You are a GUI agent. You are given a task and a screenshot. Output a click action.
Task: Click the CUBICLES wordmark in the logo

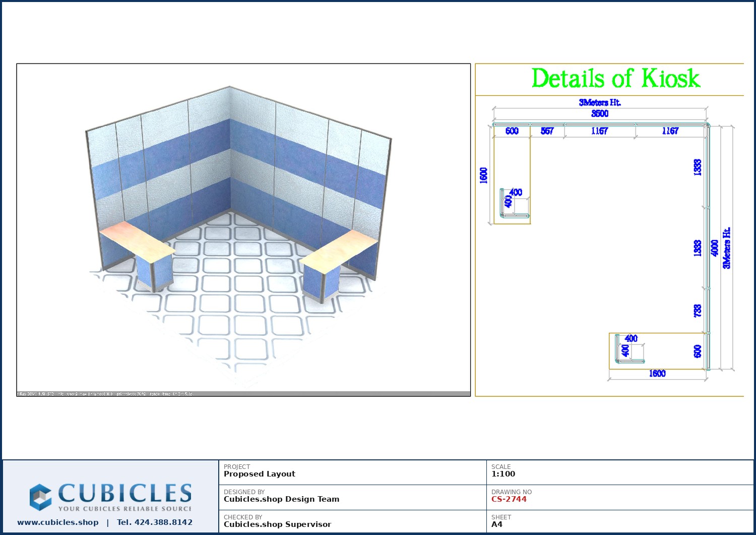click(124, 493)
